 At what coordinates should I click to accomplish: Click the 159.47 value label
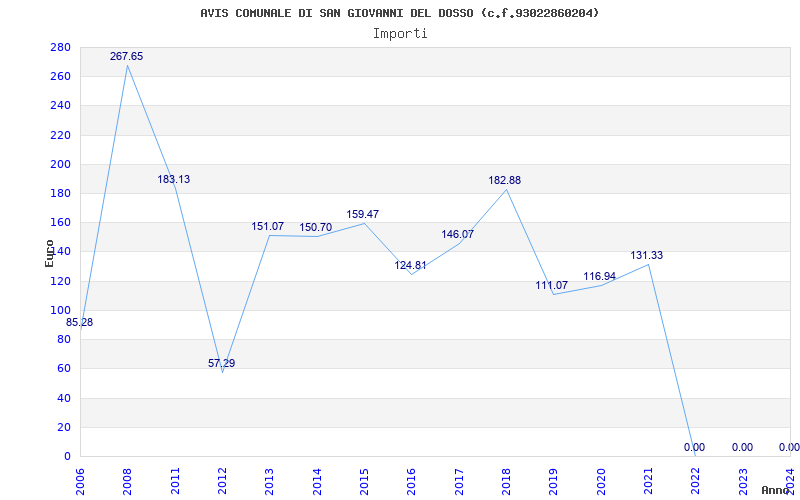pyautogui.click(x=363, y=214)
